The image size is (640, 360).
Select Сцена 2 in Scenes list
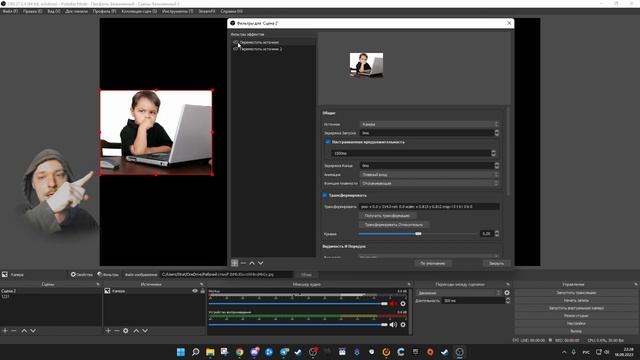tap(51, 291)
